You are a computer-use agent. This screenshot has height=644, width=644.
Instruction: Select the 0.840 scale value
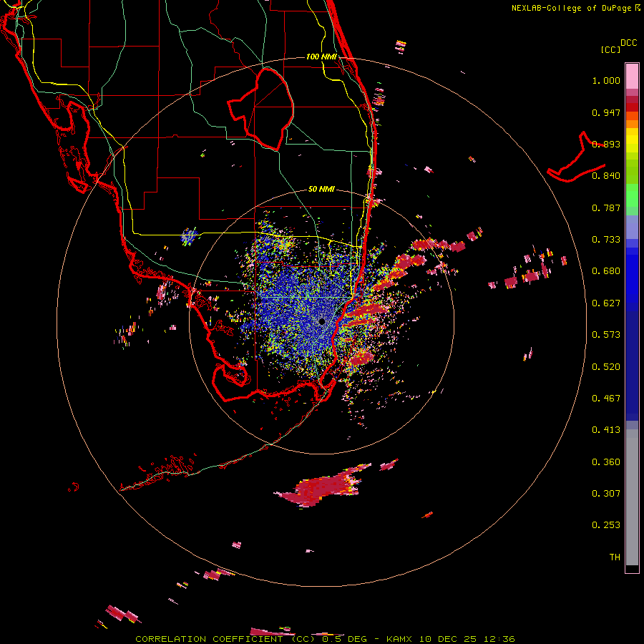click(x=606, y=176)
